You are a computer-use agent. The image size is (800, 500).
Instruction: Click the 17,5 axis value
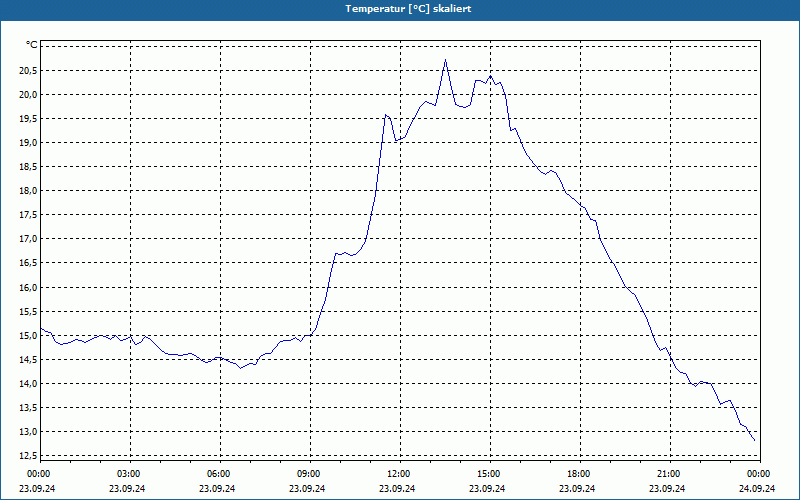click(28, 215)
